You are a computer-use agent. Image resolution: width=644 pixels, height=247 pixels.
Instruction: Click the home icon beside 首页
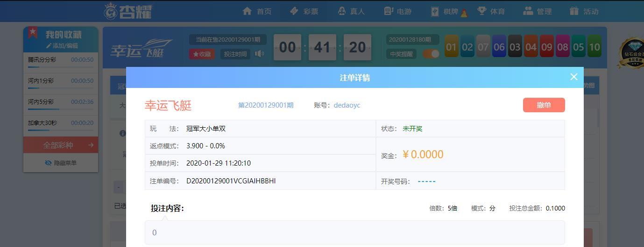(247, 11)
